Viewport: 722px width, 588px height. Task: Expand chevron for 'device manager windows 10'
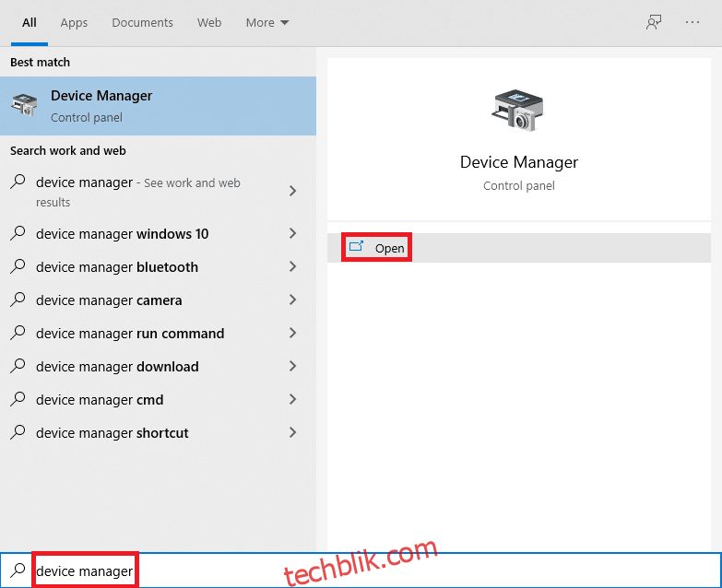pyautogui.click(x=292, y=233)
